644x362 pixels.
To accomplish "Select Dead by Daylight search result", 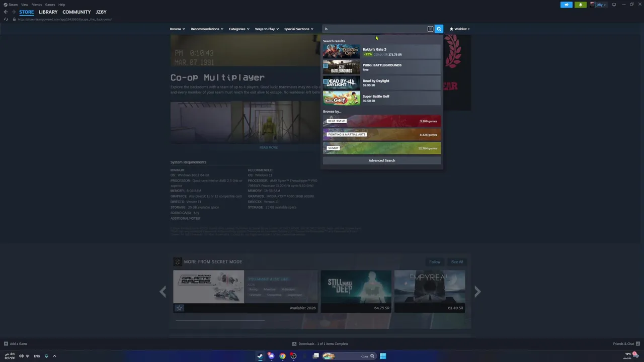I will [x=382, y=82].
